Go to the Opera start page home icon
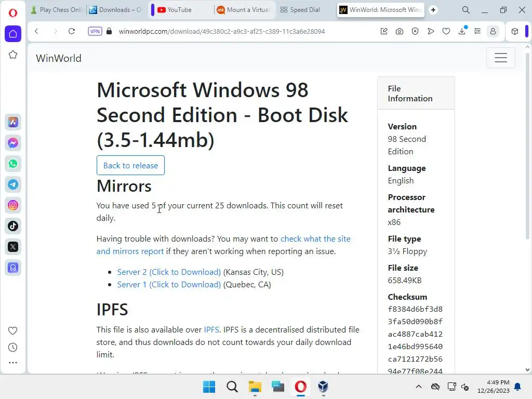 (x=13, y=34)
